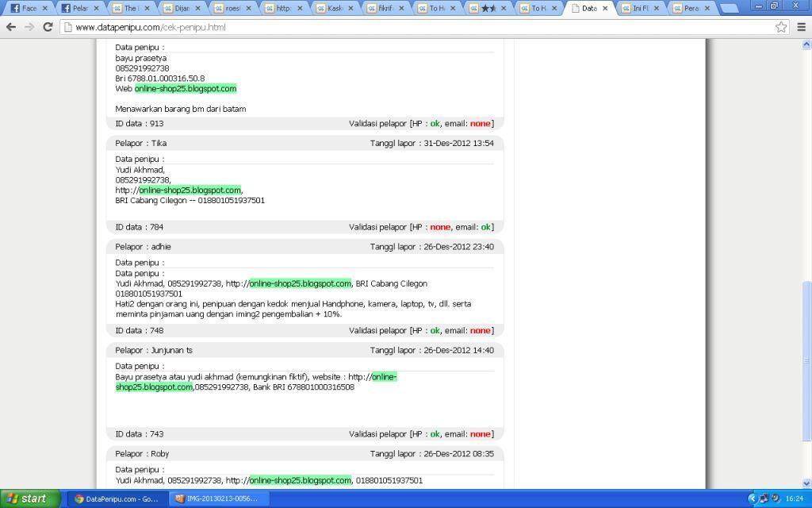Image resolution: width=812 pixels, height=508 pixels.
Task: Click 'Menawarkan barang bm dari batam' text
Action: tap(181, 109)
